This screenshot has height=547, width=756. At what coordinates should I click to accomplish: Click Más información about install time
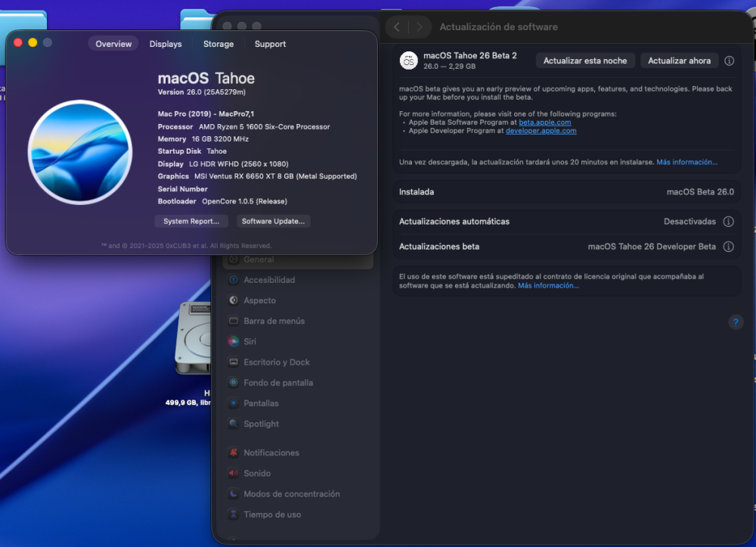(x=686, y=162)
